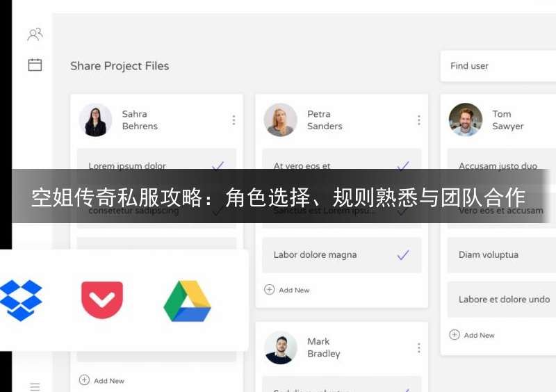Click the Dropbox logo
Screen dimensions: 556x392
coord(21,300)
